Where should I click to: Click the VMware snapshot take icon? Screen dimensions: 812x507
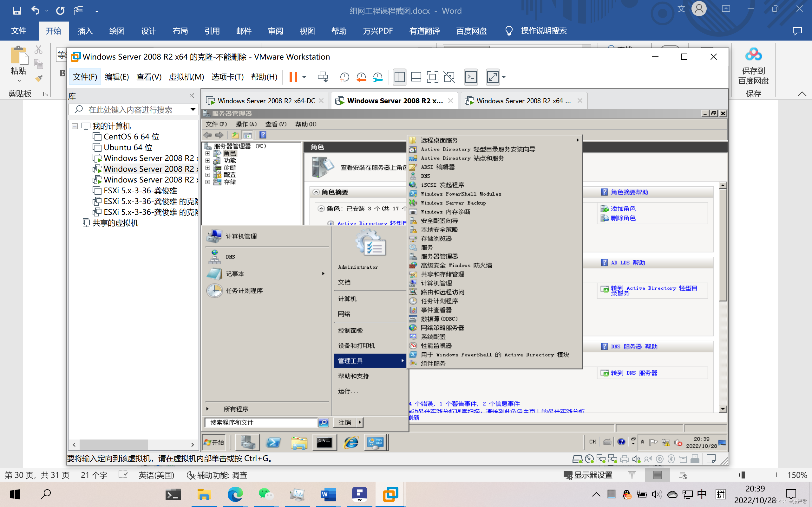[344, 77]
